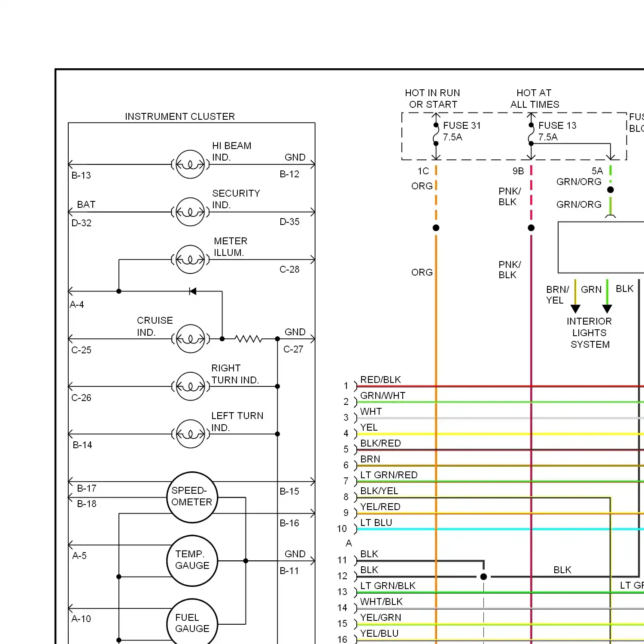This screenshot has height=644, width=644.
Task: Click pin label C-28
Action: 289,269
